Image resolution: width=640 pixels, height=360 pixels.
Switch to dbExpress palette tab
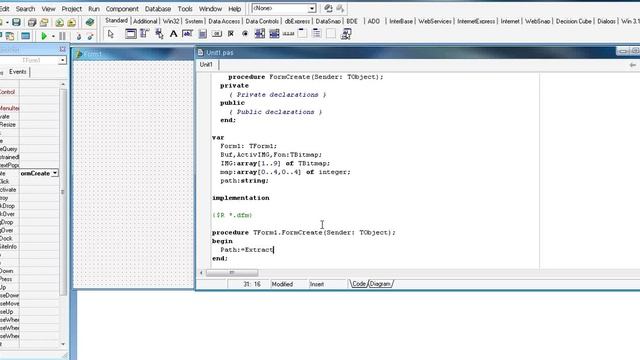tap(297, 21)
